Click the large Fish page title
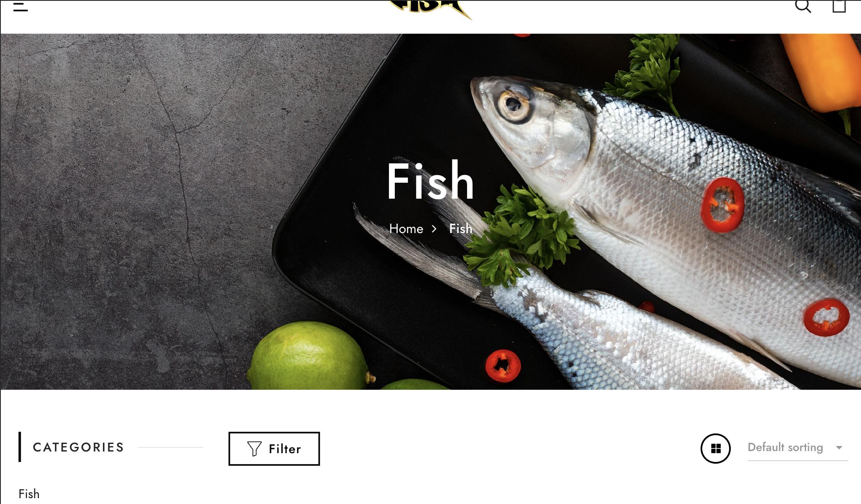This screenshot has width=861, height=504. [430, 181]
